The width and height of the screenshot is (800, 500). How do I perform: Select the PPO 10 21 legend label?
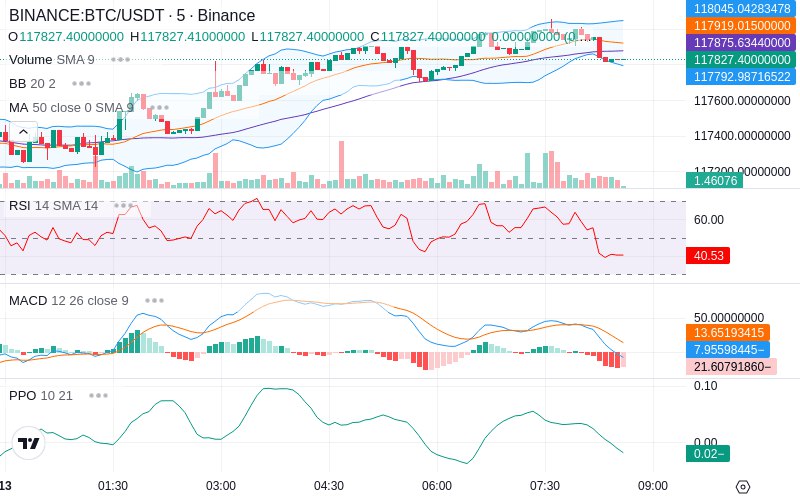pos(41,395)
